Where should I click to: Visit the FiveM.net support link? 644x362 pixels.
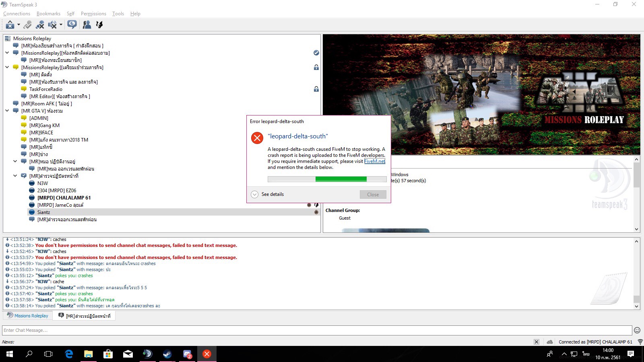[x=374, y=161]
